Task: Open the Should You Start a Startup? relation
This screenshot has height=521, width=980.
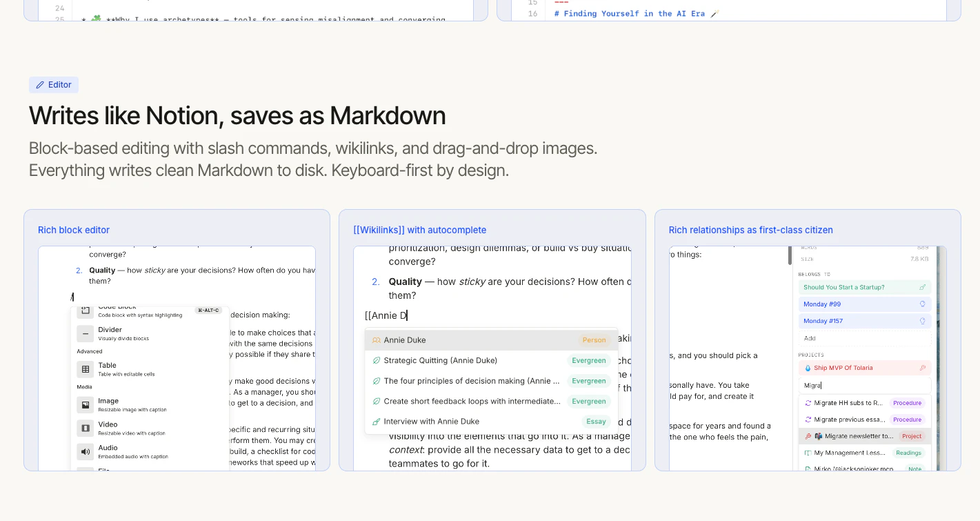Action: tap(865, 287)
